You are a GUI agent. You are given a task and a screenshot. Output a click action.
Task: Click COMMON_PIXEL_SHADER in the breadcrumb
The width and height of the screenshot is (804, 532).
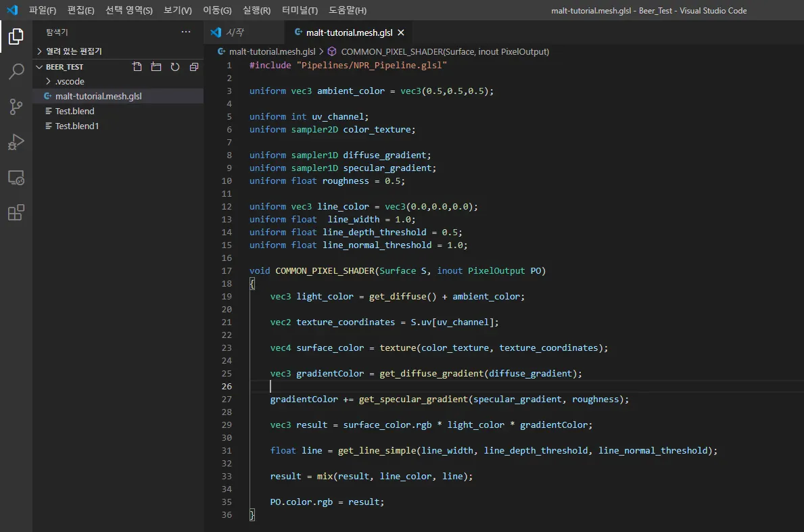click(x=444, y=51)
